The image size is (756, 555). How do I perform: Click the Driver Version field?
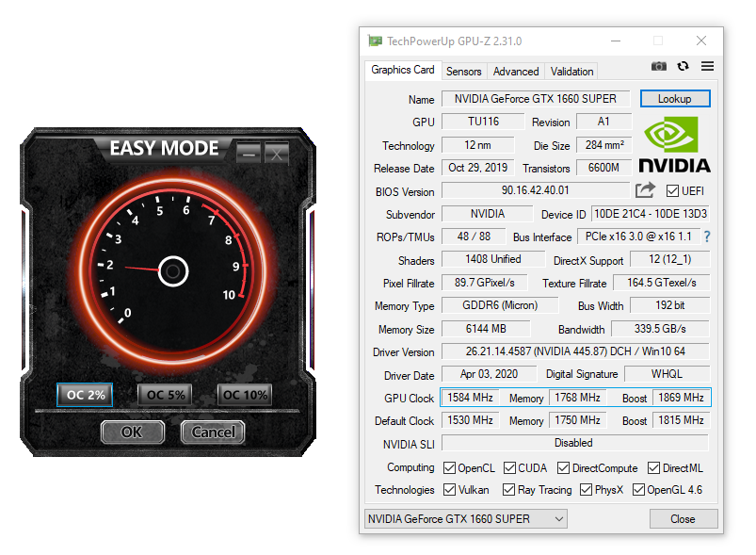click(575, 351)
